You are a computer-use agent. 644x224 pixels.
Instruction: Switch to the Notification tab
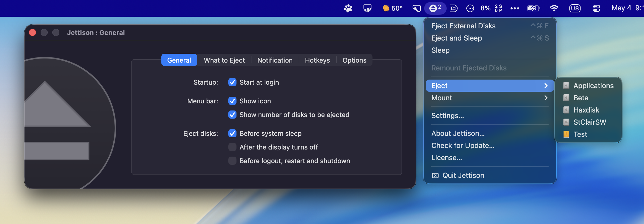point(275,60)
